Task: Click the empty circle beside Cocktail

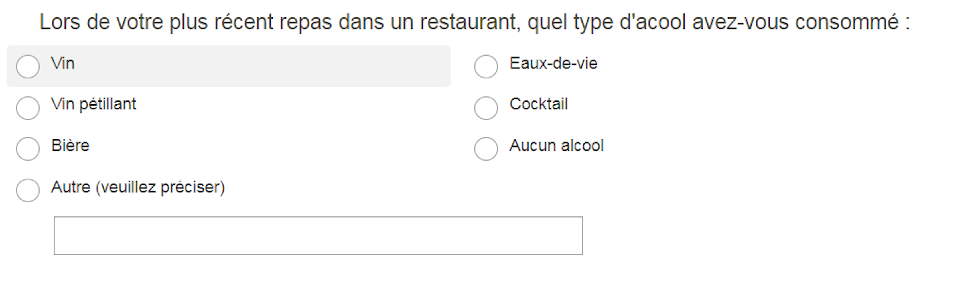Action: [486, 108]
